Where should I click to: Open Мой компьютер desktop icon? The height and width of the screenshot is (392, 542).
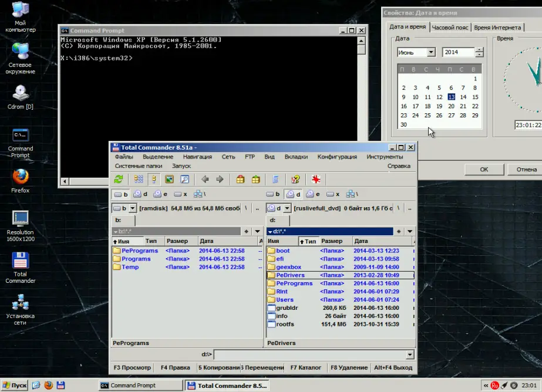21,17
